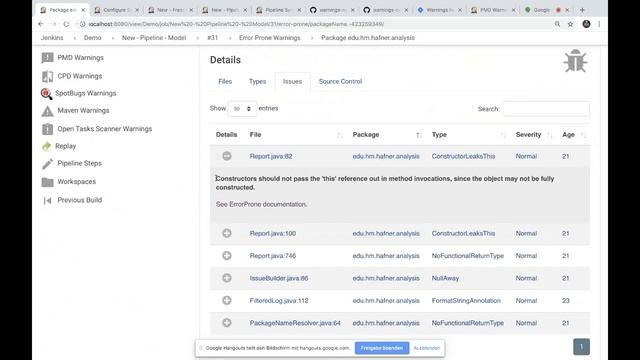The image size is (640, 360).
Task: Sort table by Type column
Action: point(469,135)
